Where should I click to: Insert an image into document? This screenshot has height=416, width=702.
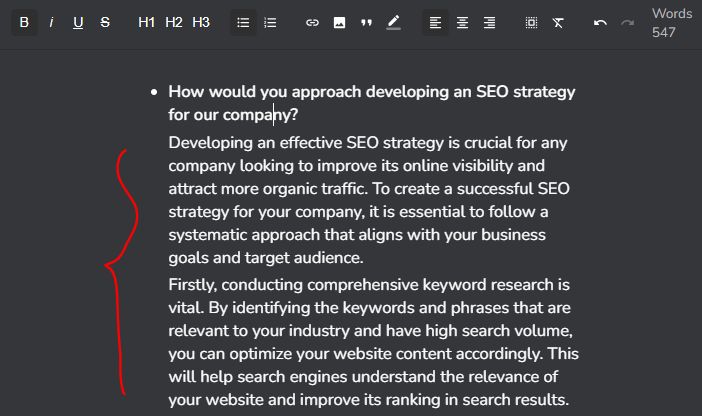339,22
